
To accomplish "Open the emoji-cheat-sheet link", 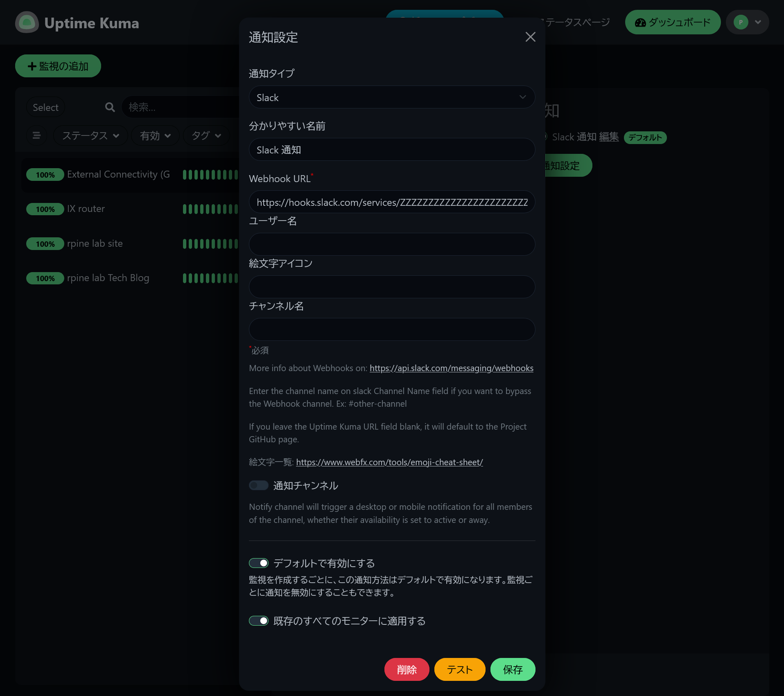I will coord(389,462).
